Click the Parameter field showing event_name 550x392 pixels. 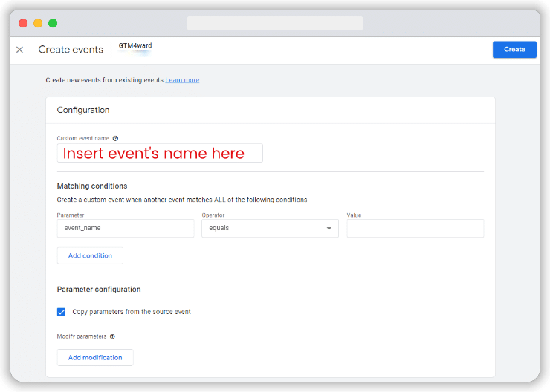coord(126,228)
